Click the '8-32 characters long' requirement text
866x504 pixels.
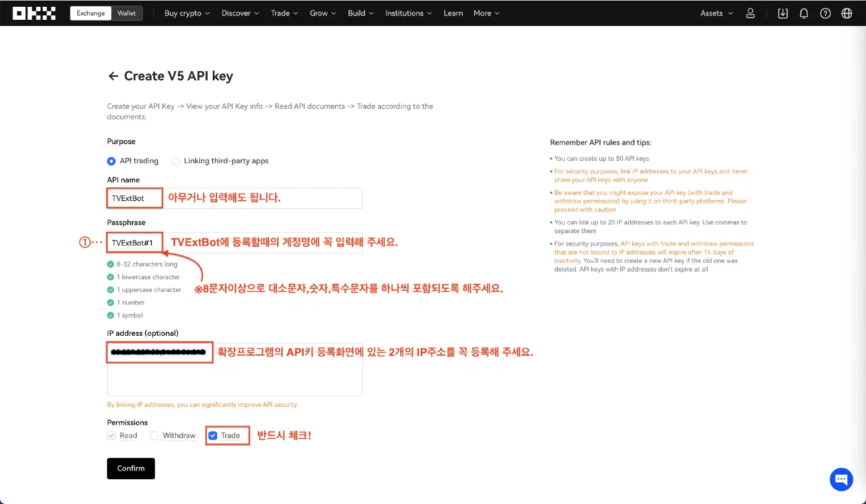point(147,264)
